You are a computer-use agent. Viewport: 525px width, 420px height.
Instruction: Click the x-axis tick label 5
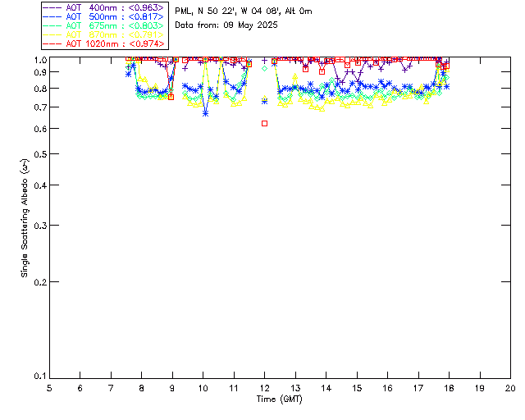coord(49,388)
